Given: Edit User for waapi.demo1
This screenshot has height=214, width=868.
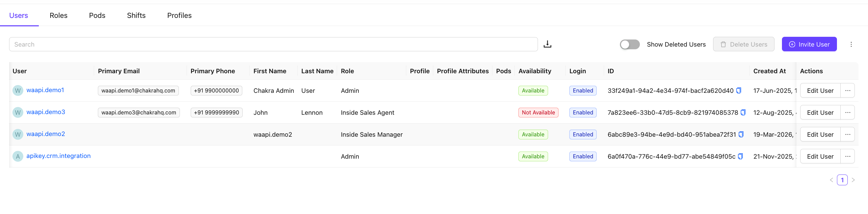Looking at the screenshot, I should [x=820, y=90].
